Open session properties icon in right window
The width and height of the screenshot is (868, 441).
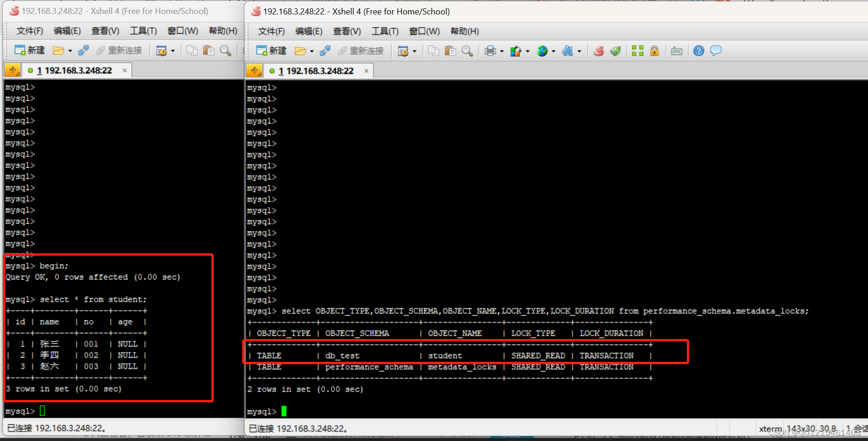point(403,51)
